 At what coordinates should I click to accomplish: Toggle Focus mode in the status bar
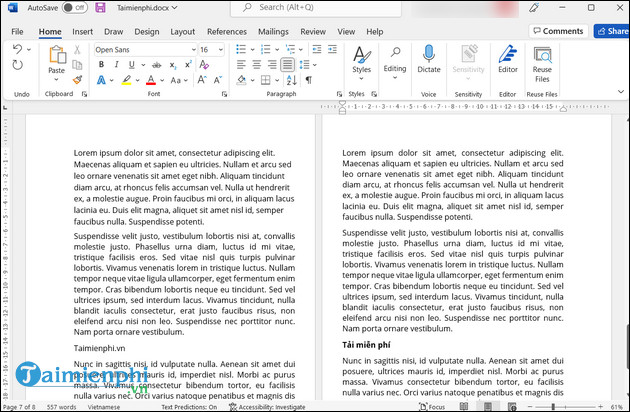click(432, 407)
